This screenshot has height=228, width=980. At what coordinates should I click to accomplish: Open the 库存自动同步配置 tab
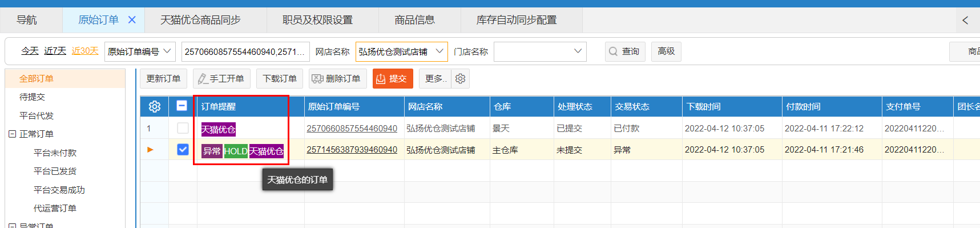coord(517,20)
